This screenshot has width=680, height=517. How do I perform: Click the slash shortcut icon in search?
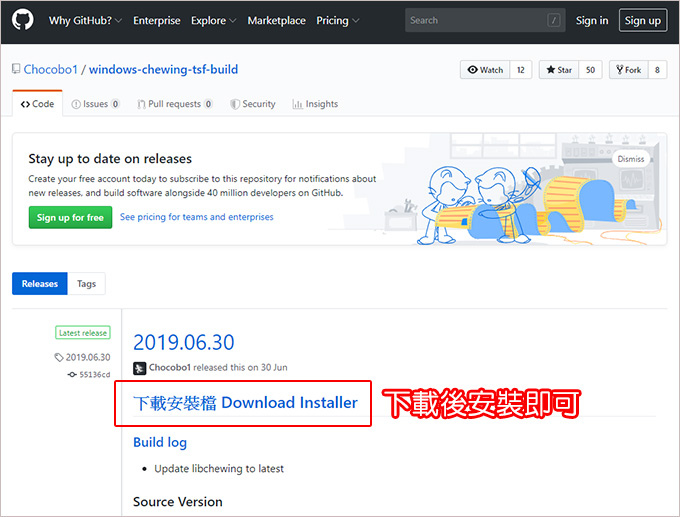553,20
